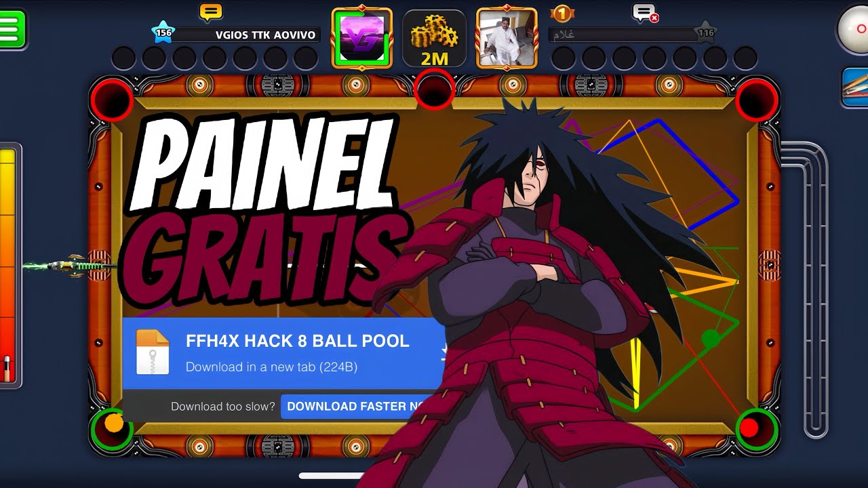
Task: Open the cue selection icon on right edge
Action: [855, 87]
